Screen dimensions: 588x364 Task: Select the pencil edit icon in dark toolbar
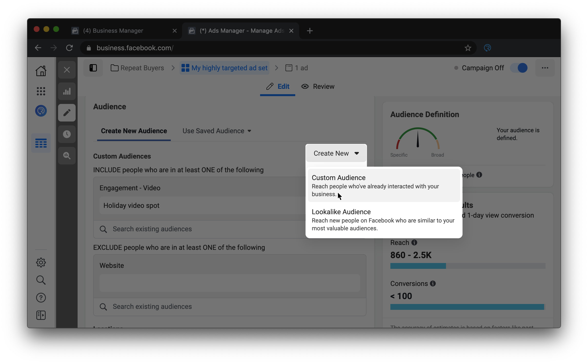[67, 113]
